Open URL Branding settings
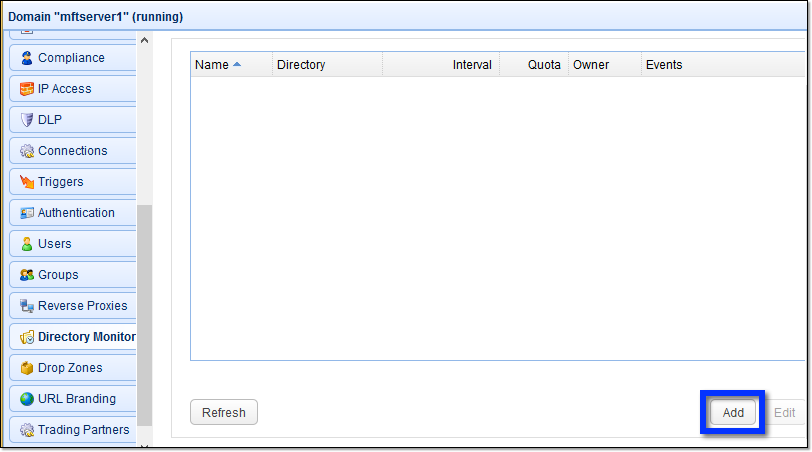812x452 pixels. tap(73, 399)
